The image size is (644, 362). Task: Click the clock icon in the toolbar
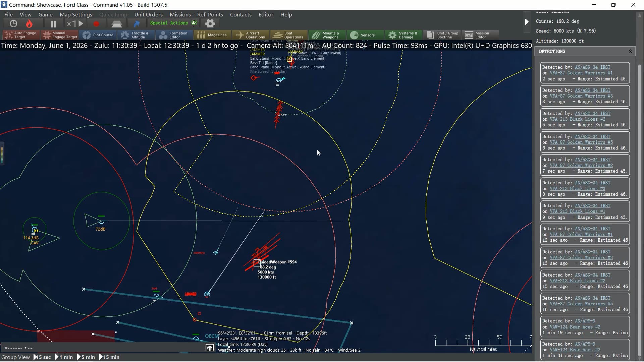pos(13,23)
